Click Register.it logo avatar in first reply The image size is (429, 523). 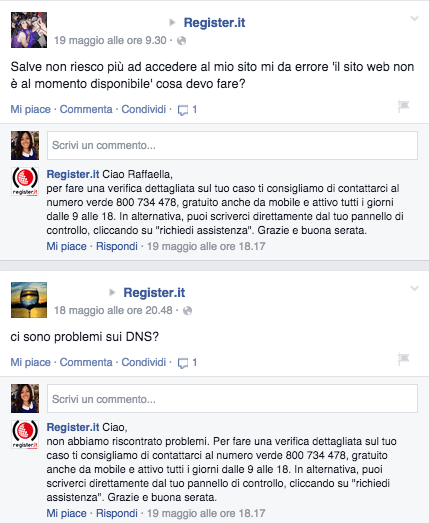click(x=25, y=181)
